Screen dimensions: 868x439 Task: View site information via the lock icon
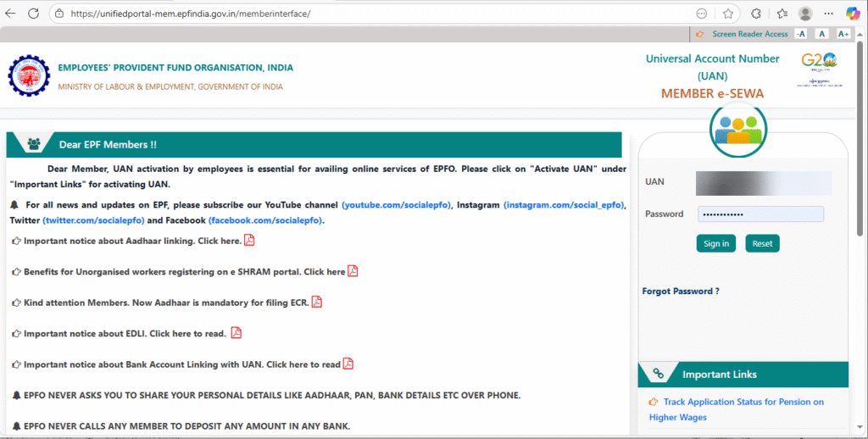pos(59,14)
